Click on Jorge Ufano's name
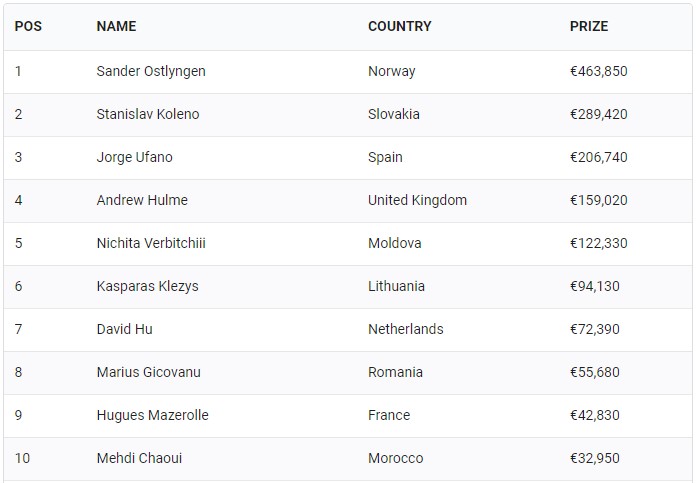Image resolution: width=696 pixels, height=483 pixels. tap(134, 157)
